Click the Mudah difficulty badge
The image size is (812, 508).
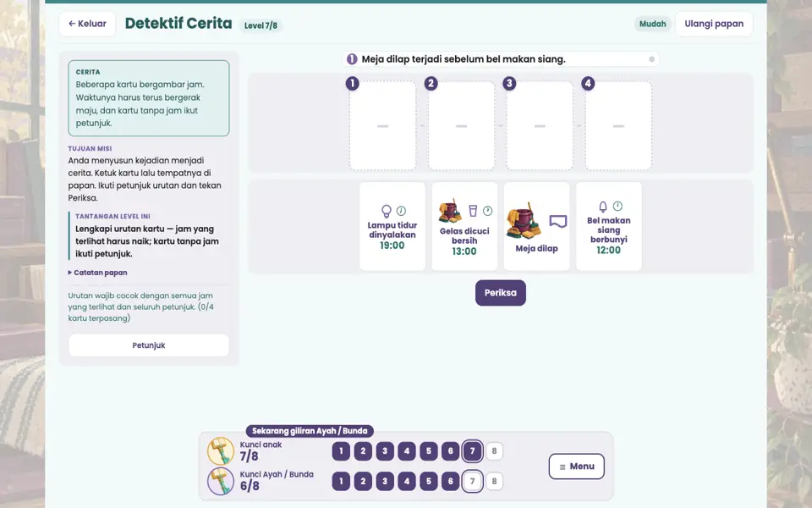click(652, 24)
